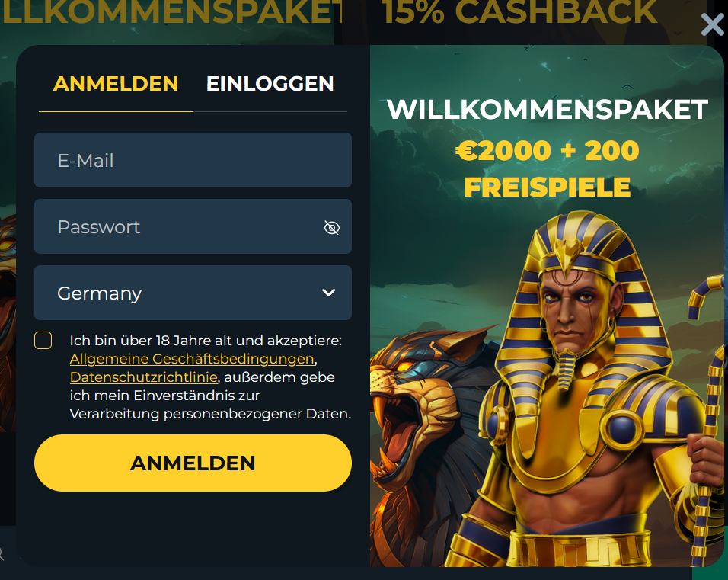Toggle password visibility eye icon
The image size is (728, 580).
coord(331,227)
